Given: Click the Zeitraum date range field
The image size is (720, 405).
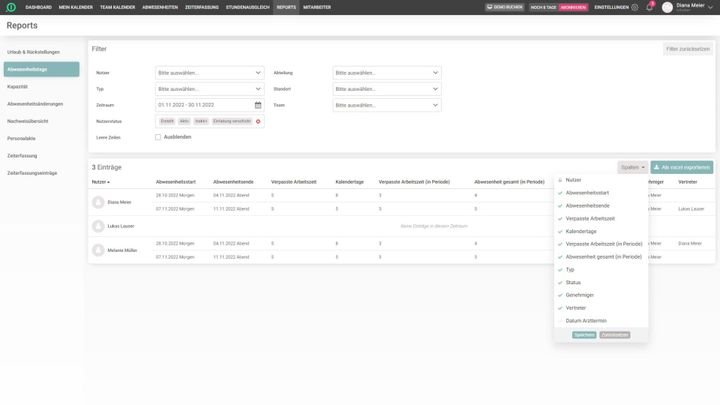Looking at the screenshot, I should tap(204, 105).
